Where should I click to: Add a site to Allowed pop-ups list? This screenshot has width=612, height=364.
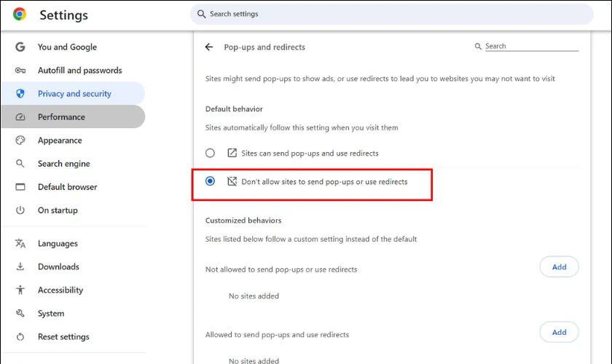(559, 332)
